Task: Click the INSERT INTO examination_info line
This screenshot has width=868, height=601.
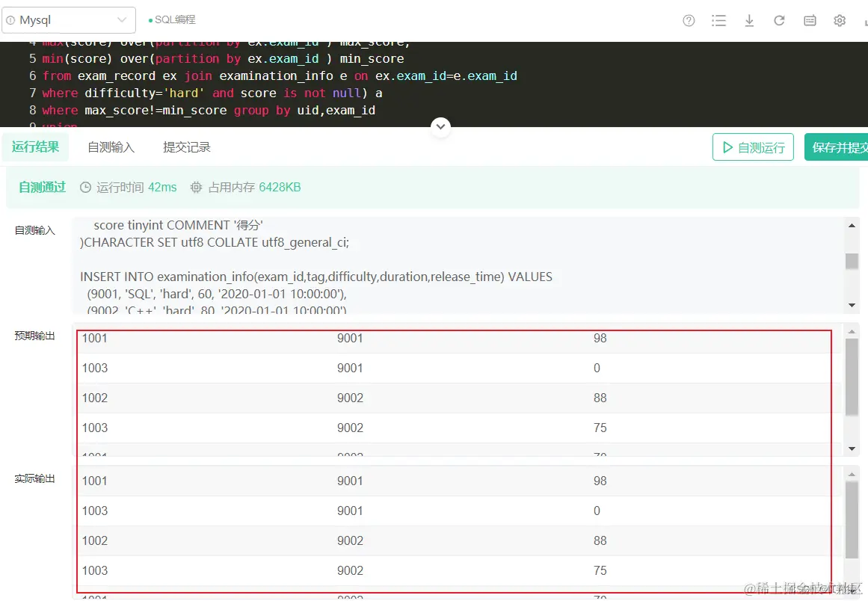Action: [x=316, y=277]
